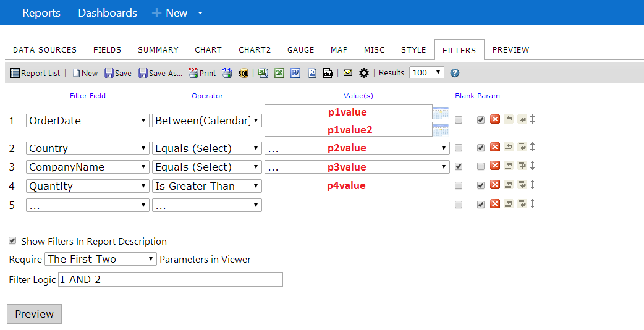Open the Quantity filter field dropdown
The width and height of the screenshot is (644, 330).
pos(88,186)
